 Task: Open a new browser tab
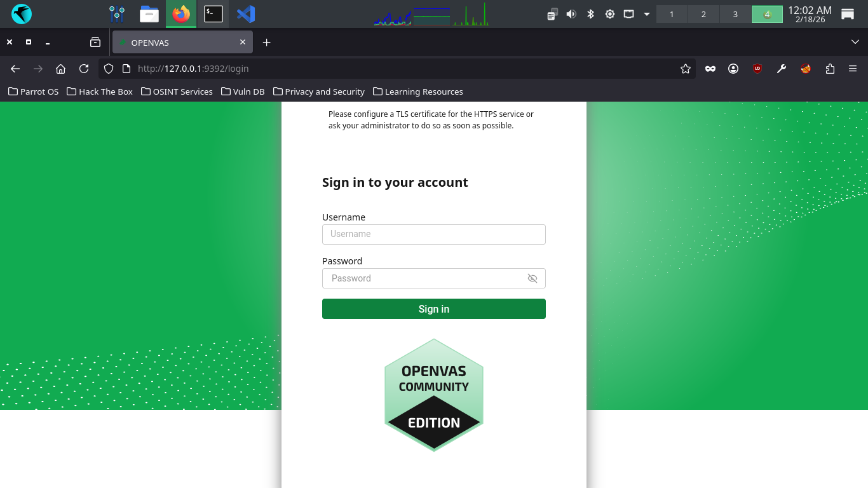[267, 43]
